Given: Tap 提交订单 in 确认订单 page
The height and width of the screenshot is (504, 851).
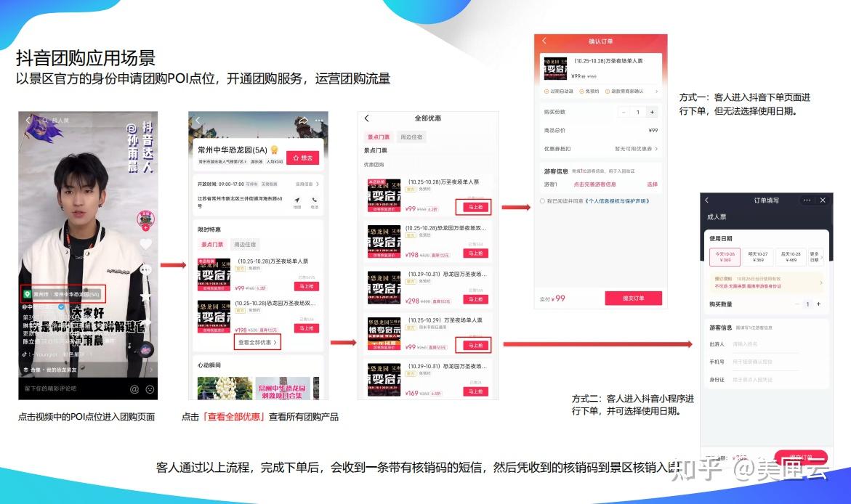Looking at the screenshot, I should pos(634,298).
